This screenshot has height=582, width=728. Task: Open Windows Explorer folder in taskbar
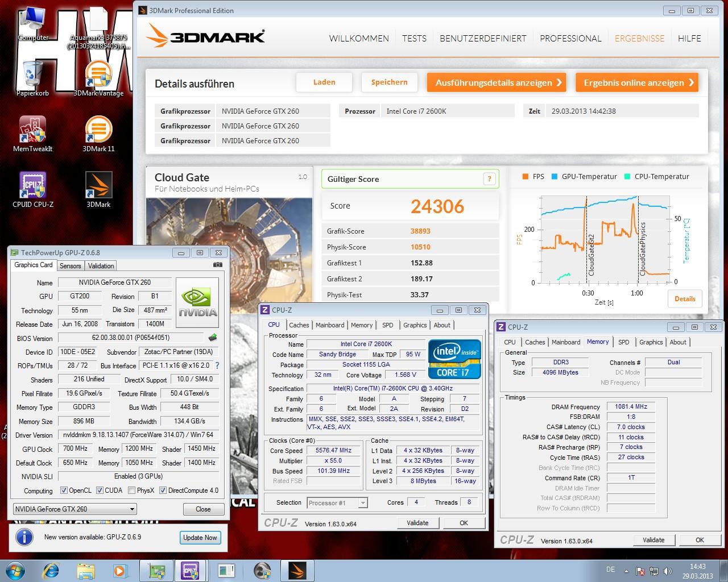point(86,570)
